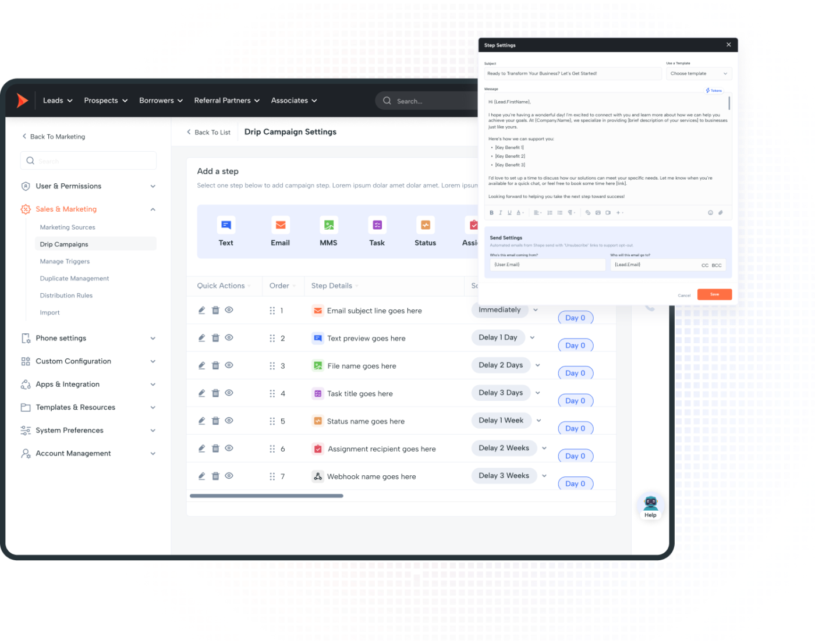
Task: Insert an image in the message editor
Action: pyautogui.click(x=598, y=213)
